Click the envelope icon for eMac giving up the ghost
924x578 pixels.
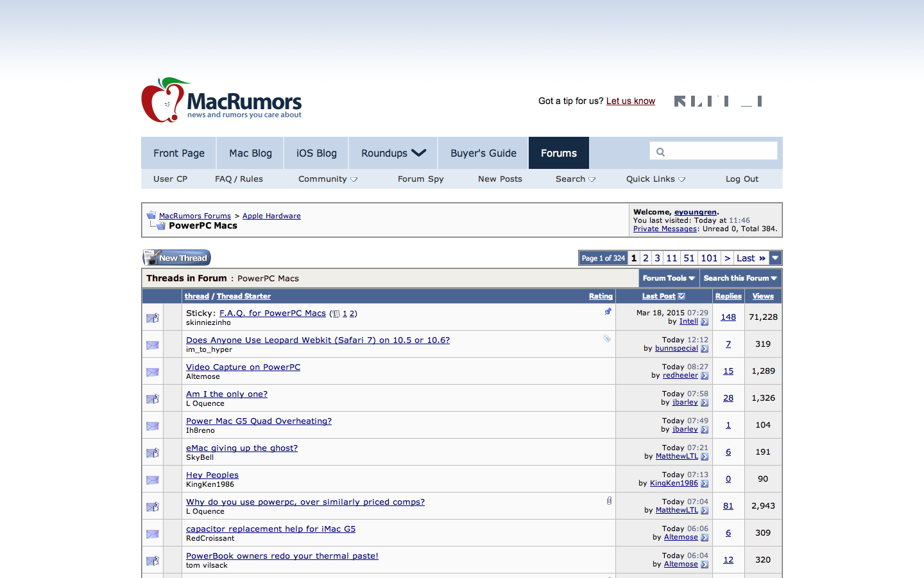click(153, 453)
